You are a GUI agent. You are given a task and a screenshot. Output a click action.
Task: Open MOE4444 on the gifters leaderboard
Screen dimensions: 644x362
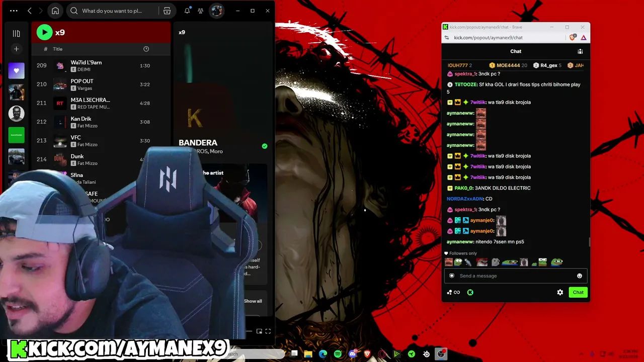pos(508,65)
